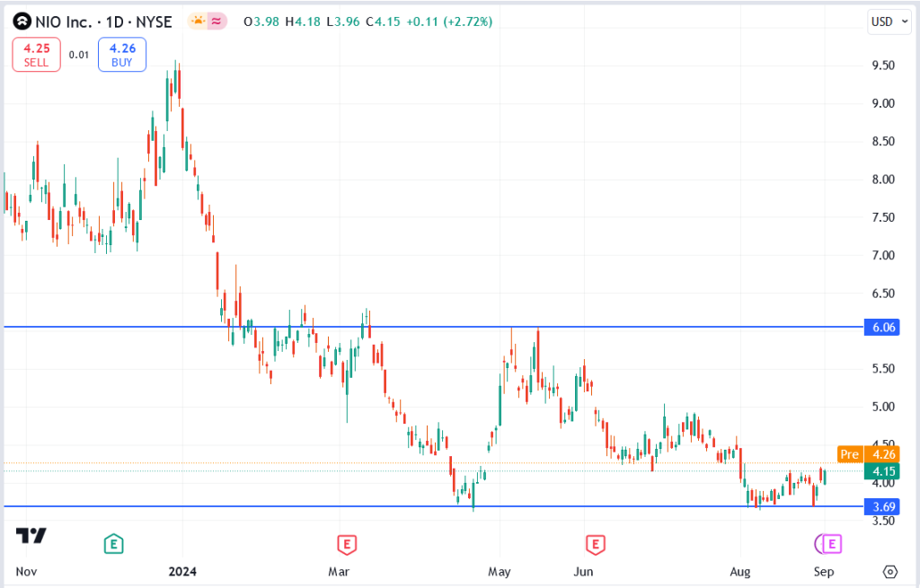
Task: Click the red 4.25 SELL button
Action: tap(36, 55)
